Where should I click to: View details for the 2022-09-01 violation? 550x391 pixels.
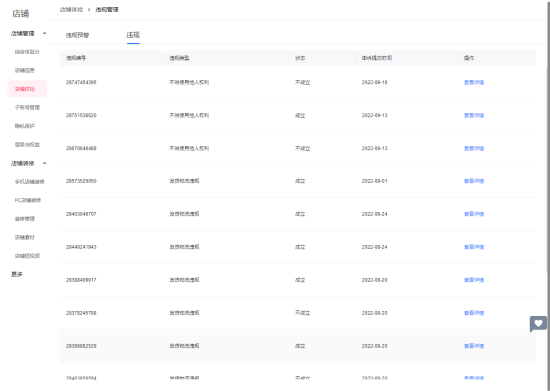click(x=474, y=181)
